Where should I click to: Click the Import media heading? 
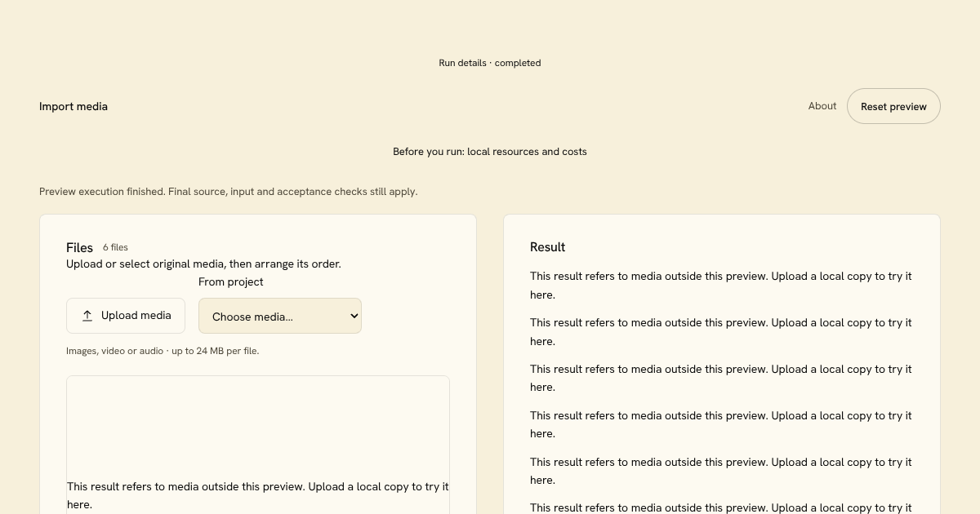[x=73, y=106]
